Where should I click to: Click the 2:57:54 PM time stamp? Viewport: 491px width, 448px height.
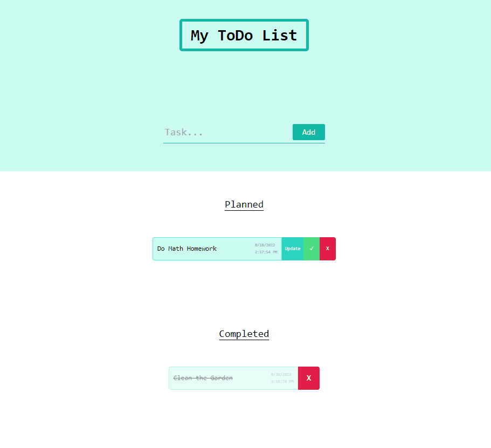(x=266, y=252)
